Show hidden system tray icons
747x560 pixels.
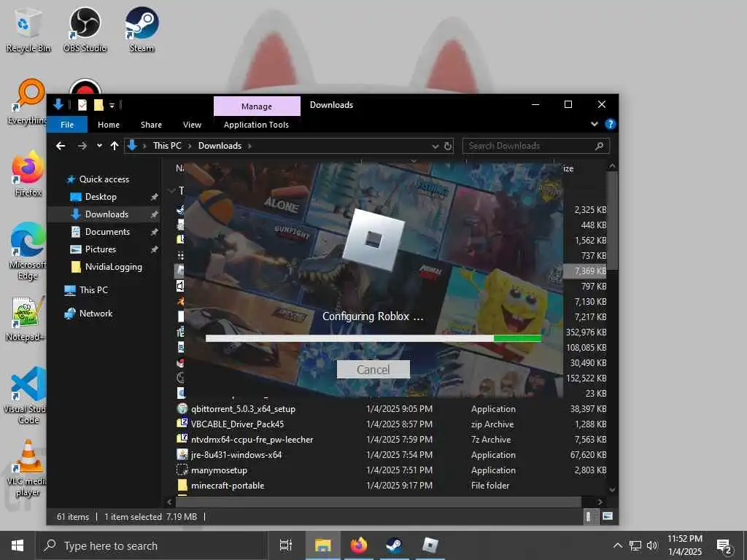[x=617, y=545]
